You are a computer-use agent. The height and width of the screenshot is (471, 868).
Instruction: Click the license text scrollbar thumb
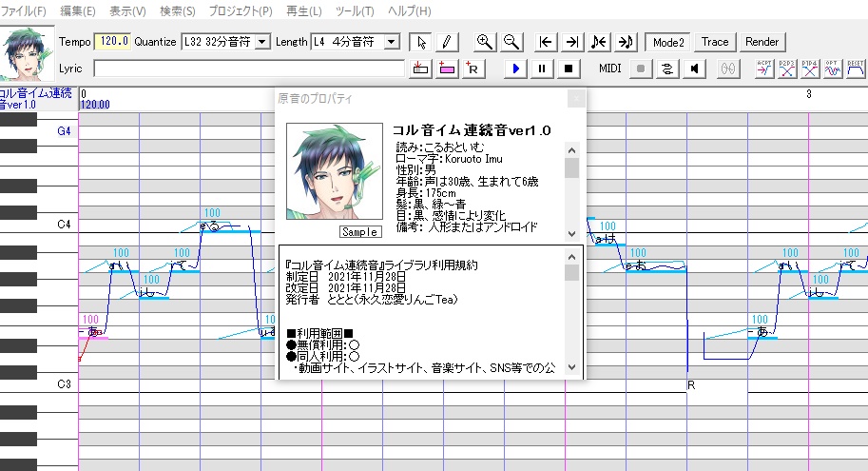pyautogui.click(x=571, y=273)
